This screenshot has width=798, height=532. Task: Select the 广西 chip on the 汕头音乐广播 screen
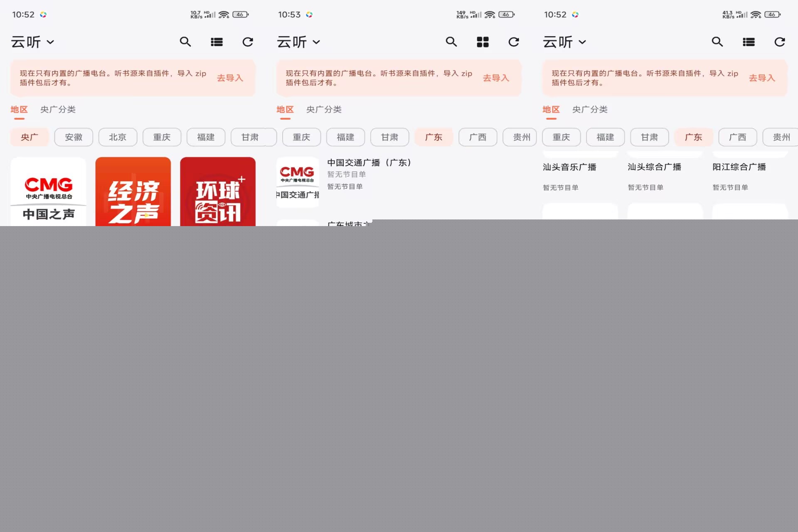737,137
